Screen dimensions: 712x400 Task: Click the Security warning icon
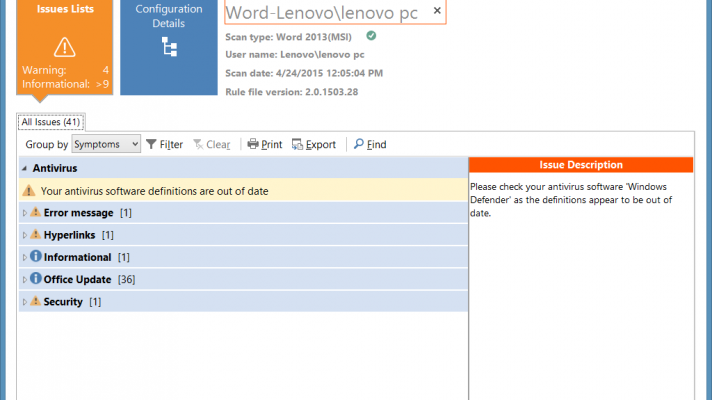[x=35, y=301]
